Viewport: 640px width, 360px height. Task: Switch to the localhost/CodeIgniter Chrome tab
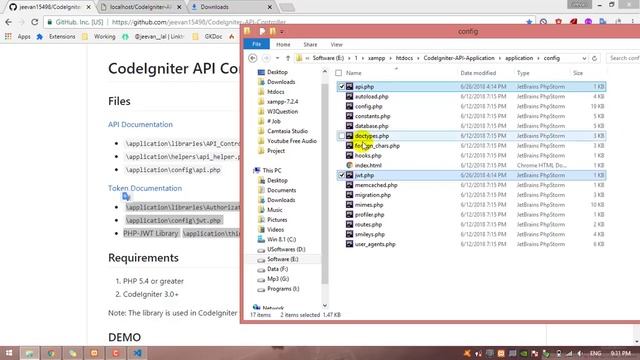[140, 7]
